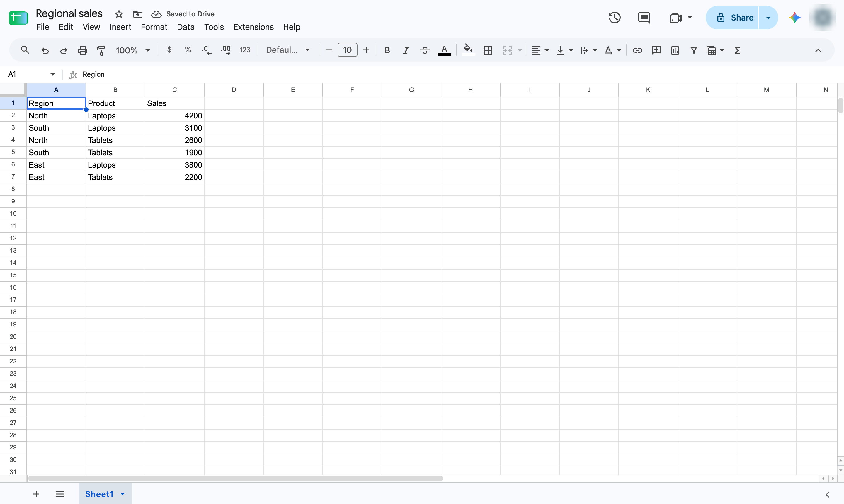Insert a comment
Viewport: 844px width, 504px height.
click(x=656, y=50)
